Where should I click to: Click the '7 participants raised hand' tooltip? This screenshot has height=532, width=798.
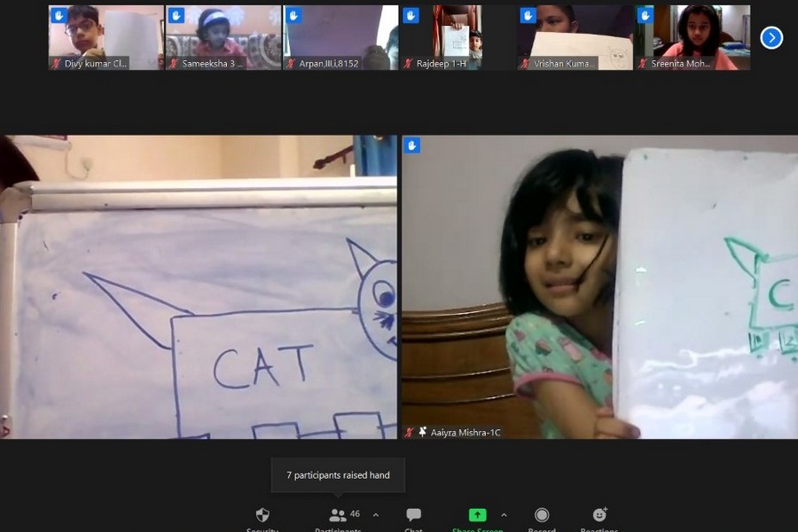(x=338, y=475)
